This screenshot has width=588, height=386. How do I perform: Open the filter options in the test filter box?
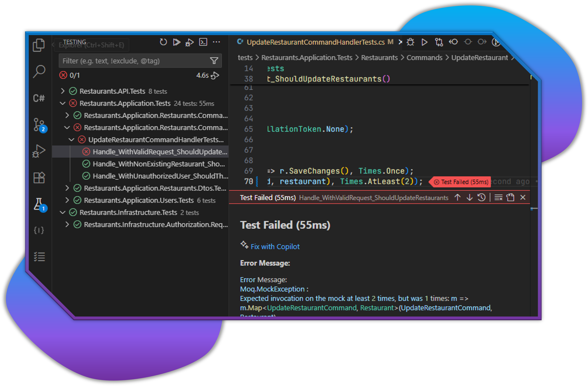click(x=214, y=61)
